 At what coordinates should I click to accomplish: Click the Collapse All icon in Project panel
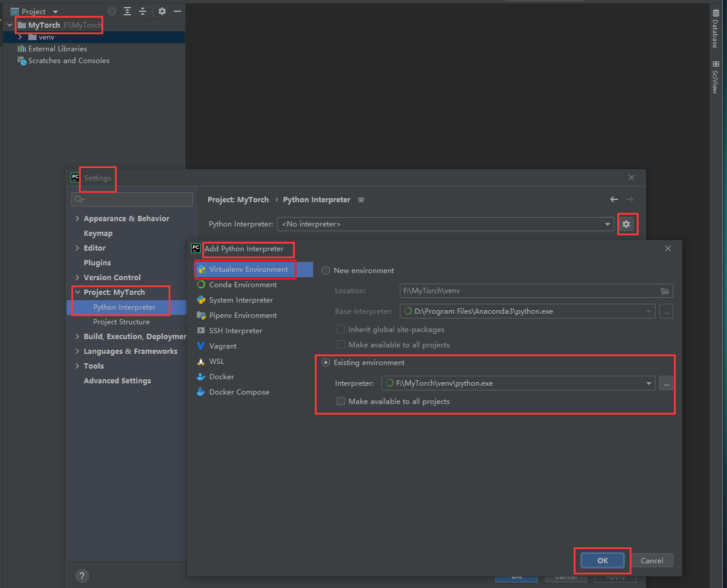(142, 11)
